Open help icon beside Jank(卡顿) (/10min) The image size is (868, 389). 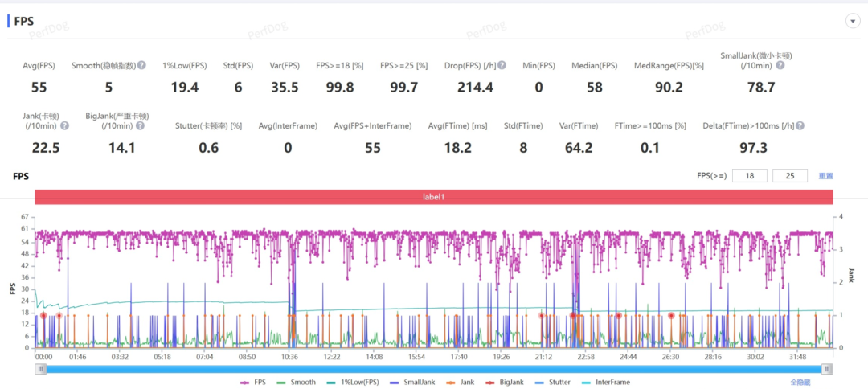coord(65,125)
